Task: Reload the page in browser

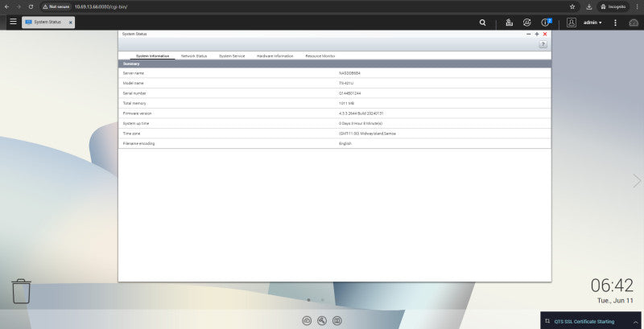Action: tap(31, 7)
